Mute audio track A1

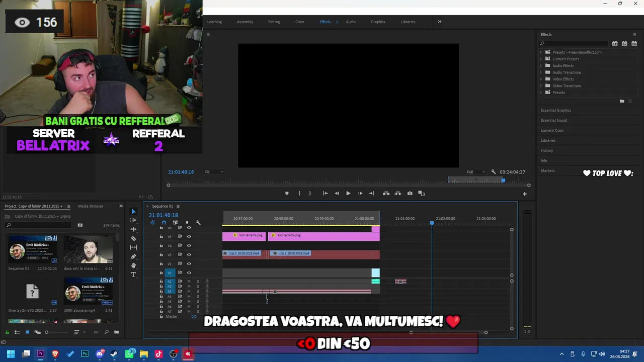[x=189, y=282]
